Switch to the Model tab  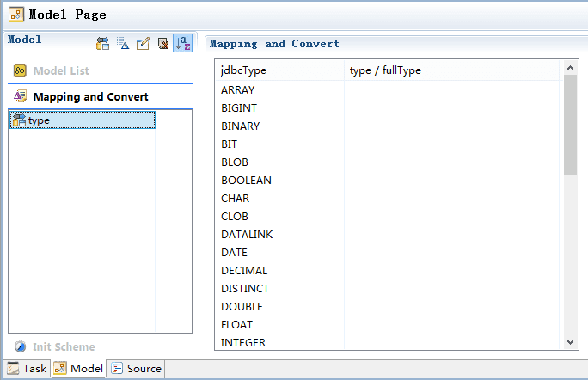click(x=79, y=369)
